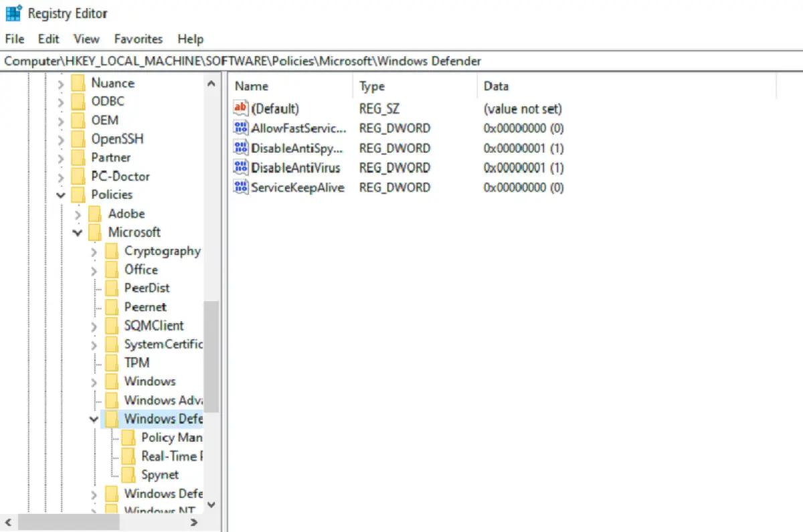Click the registry path address bar

[x=401, y=61]
